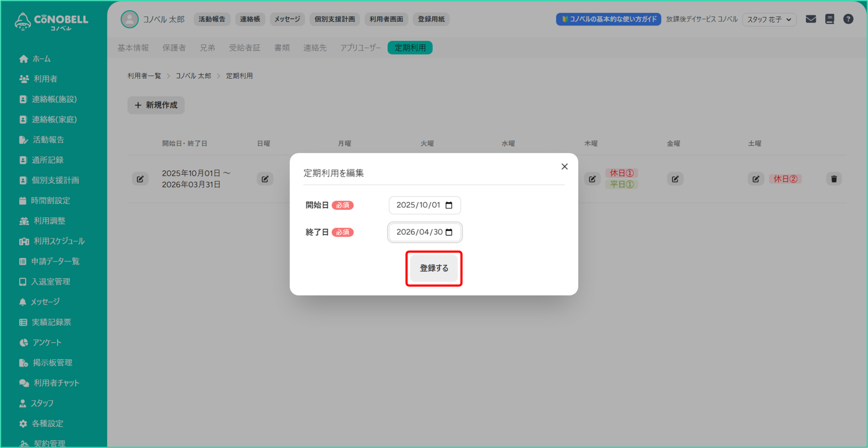Click the mail envelope icon in header

(x=811, y=19)
